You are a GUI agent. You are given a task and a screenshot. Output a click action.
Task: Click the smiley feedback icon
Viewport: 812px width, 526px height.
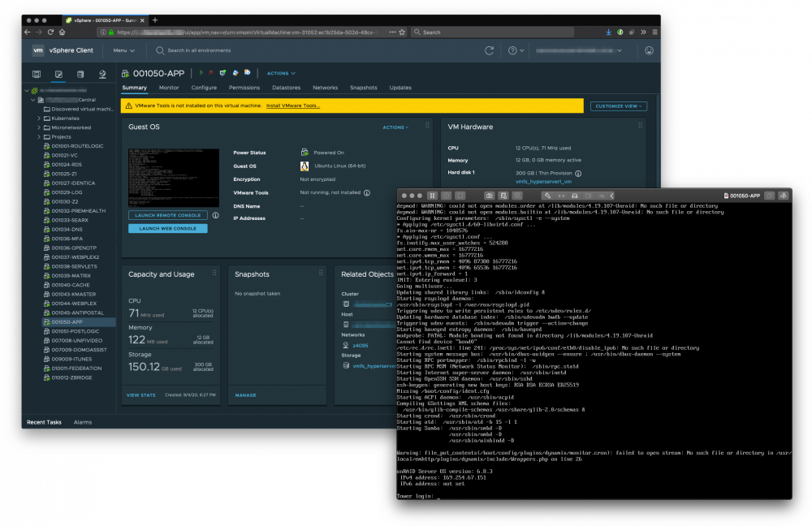(x=649, y=51)
